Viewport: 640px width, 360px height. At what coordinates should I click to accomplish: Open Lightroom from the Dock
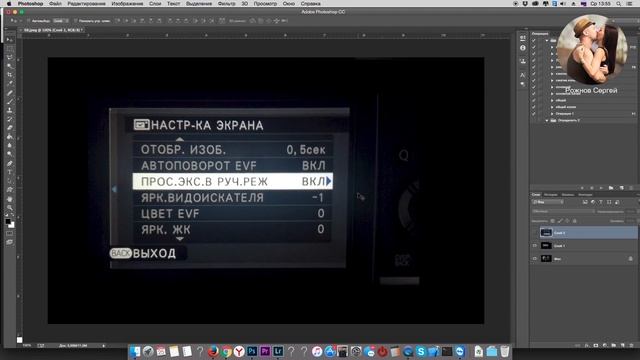[278, 351]
